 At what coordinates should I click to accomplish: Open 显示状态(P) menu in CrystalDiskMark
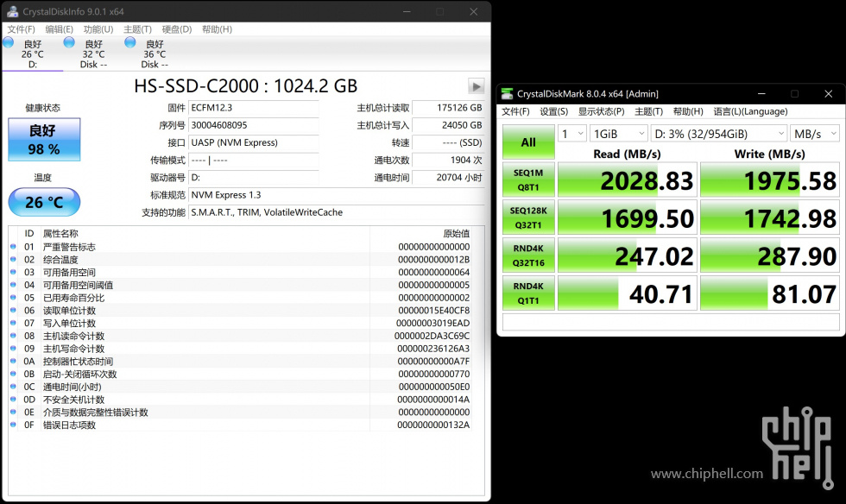pyautogui.click(x=602, y=111)
